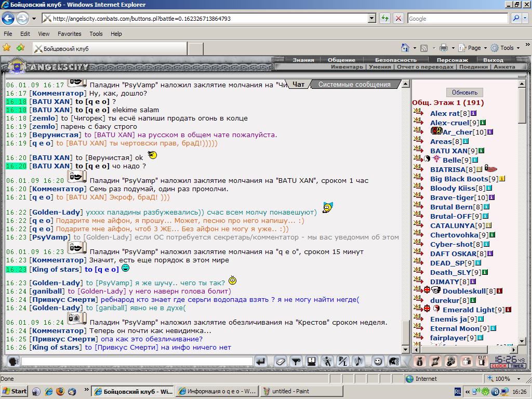Switch to the Системные сообщения tab
532x399 pixels.
[x=354, y=85]
